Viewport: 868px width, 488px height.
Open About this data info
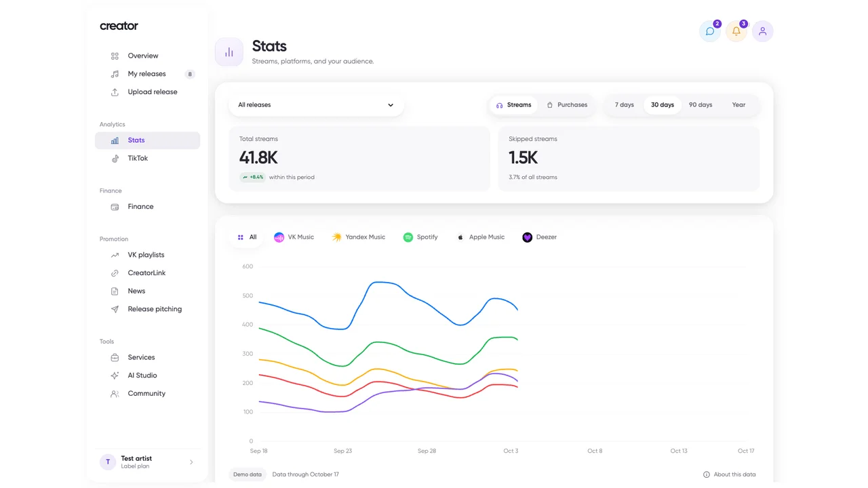(x=729, y=474)
